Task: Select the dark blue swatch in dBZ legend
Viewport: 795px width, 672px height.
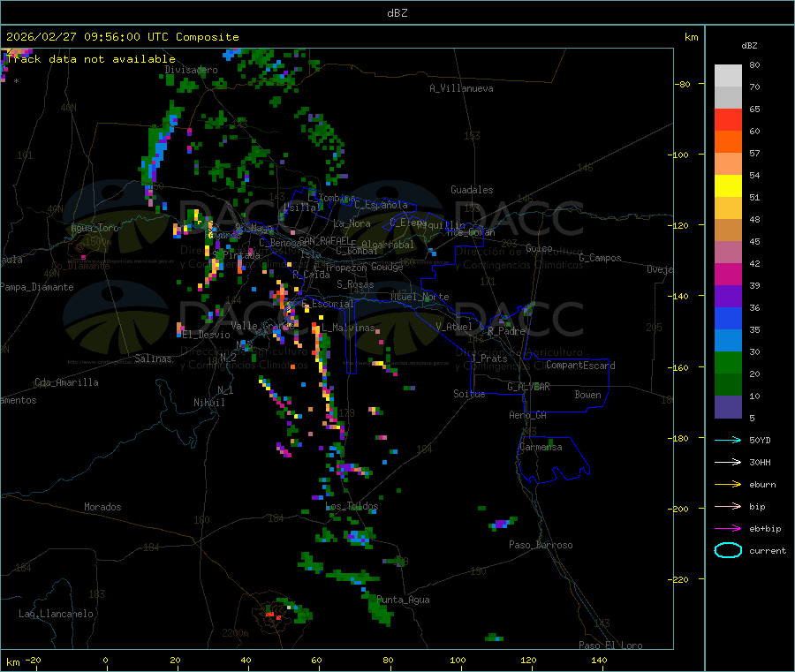Action: click(728, 318)
